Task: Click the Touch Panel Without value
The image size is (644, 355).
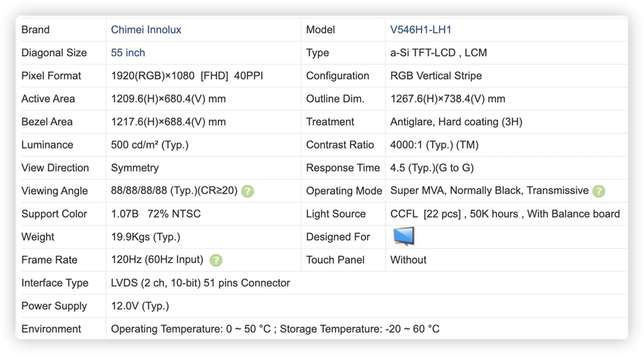Action: 408,260
